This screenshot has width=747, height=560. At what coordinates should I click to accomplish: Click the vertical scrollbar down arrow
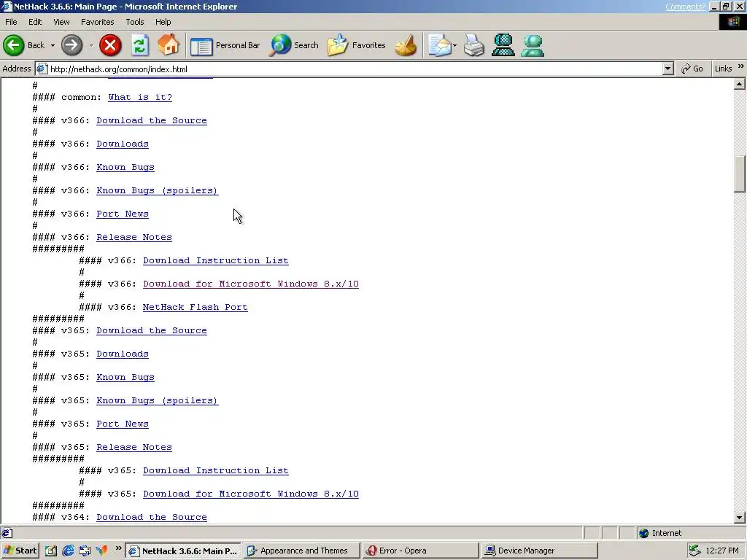pos(740,518)
